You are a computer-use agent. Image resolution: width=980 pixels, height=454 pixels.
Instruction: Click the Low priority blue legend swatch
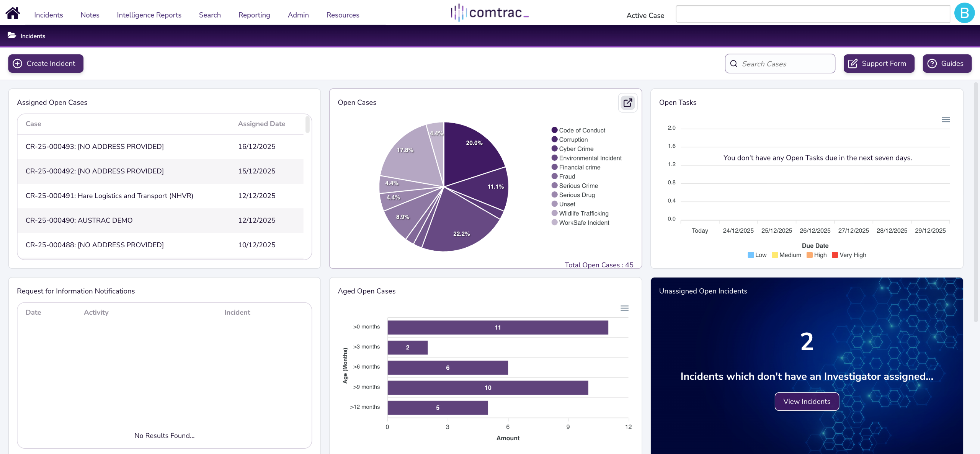click(751, 255)
